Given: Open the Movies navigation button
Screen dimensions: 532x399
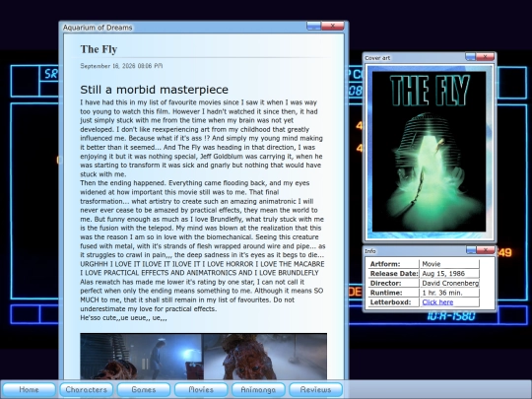Looking at the screenshot, I should click(201, 389).
